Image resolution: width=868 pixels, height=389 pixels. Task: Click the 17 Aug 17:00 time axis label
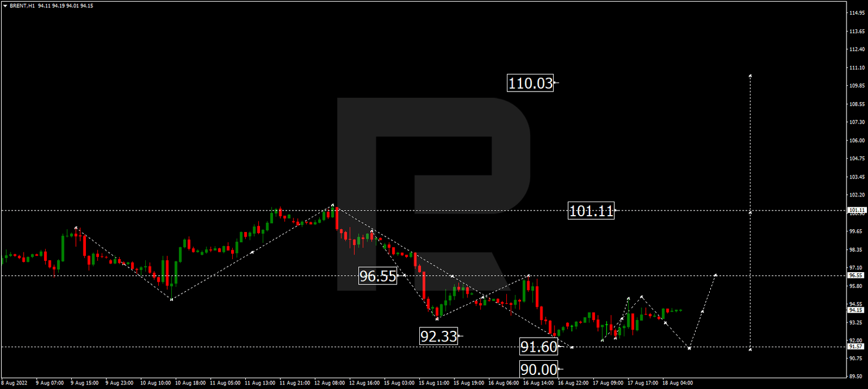click(x=642, y=383)
